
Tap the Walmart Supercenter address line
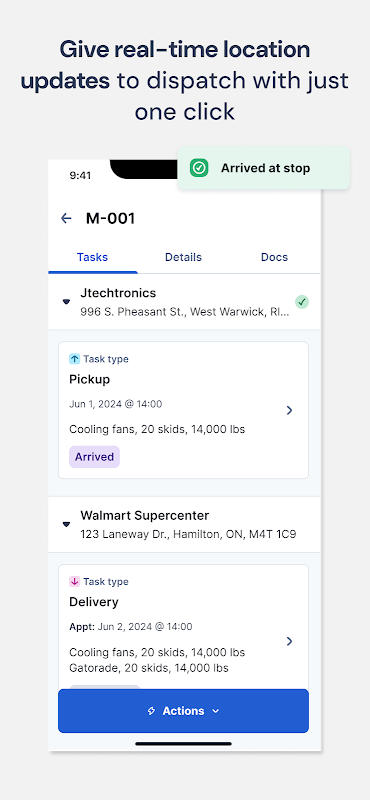point(188,535)
